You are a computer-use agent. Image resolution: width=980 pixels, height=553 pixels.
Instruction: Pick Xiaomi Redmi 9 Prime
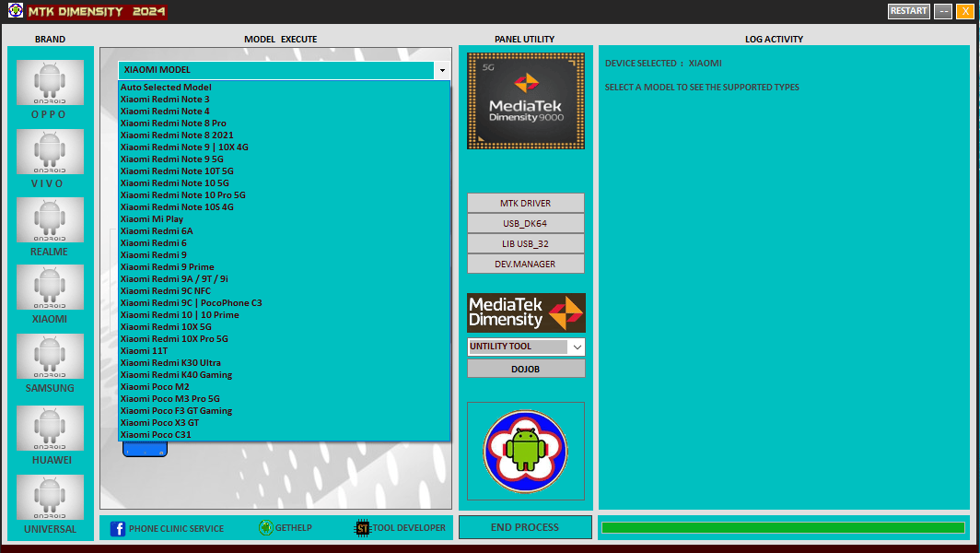pyautogui.click(x=284, y=266)
